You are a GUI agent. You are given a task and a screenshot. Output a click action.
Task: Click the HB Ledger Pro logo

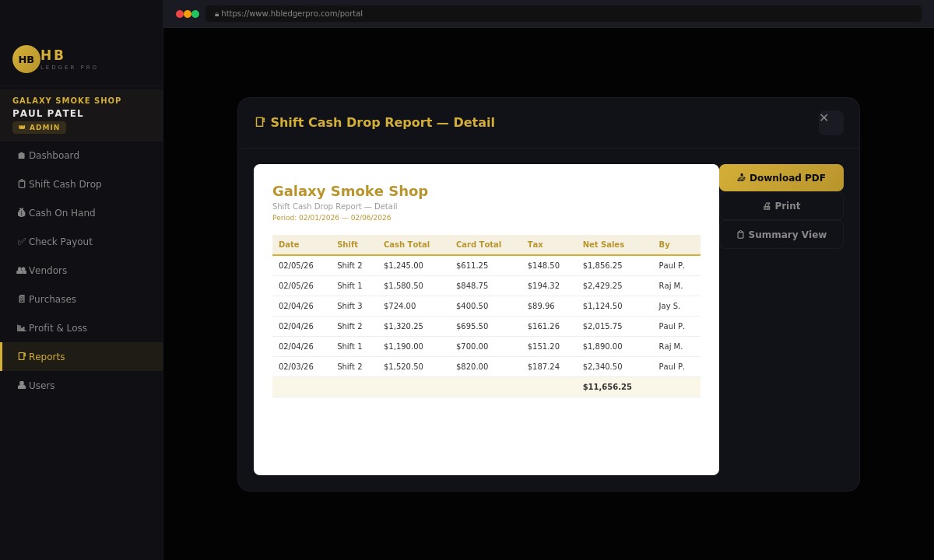54,59
